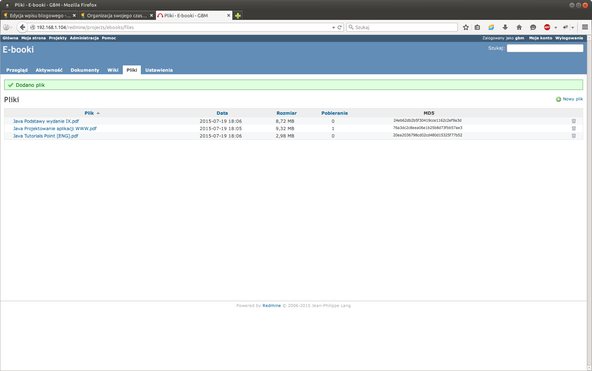Expand the Adblock Plus dropdown arrow

point(555,28)
